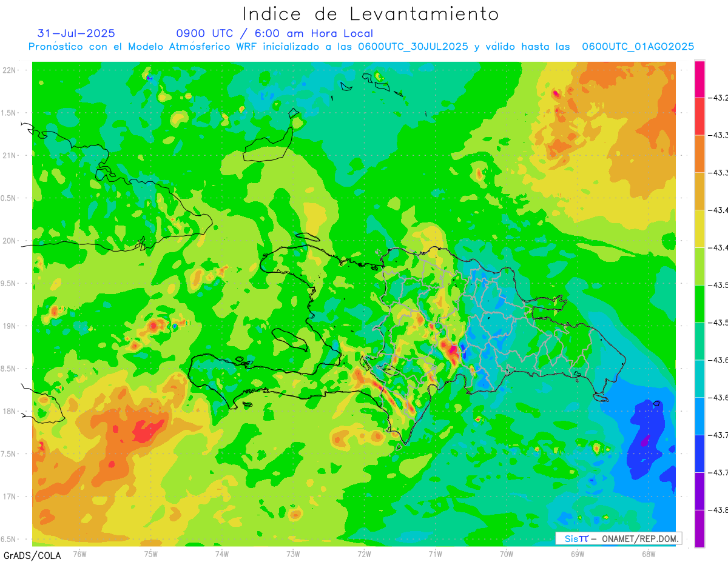Select the violet swatch above the -43.8 label
728x562 pixels.
click(x=699, y=490)
